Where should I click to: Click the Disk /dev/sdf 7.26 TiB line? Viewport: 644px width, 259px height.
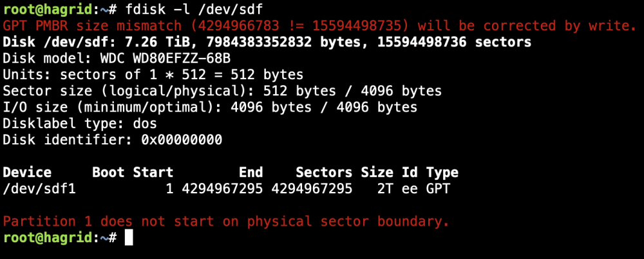[267, 42]
